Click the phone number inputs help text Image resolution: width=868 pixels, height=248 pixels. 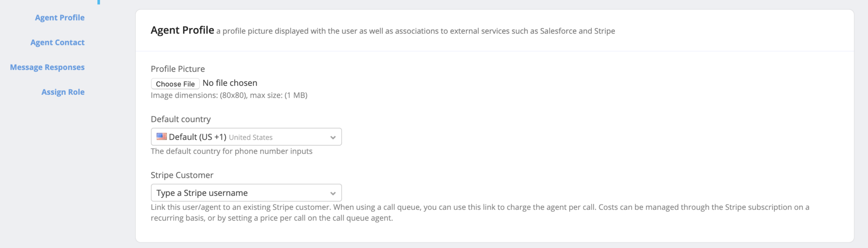pyautogui.click(x=231, y=152)
